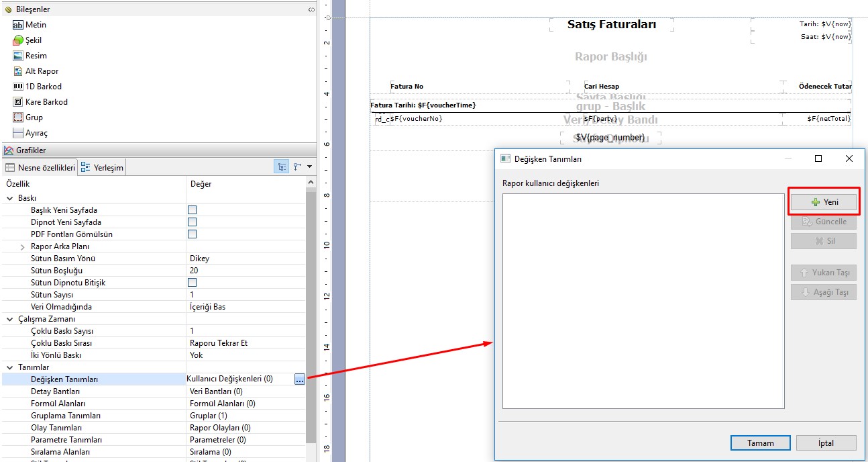Expand the Rapor Arka Planı property
The image size is (868, 462).
click(23, 247)
